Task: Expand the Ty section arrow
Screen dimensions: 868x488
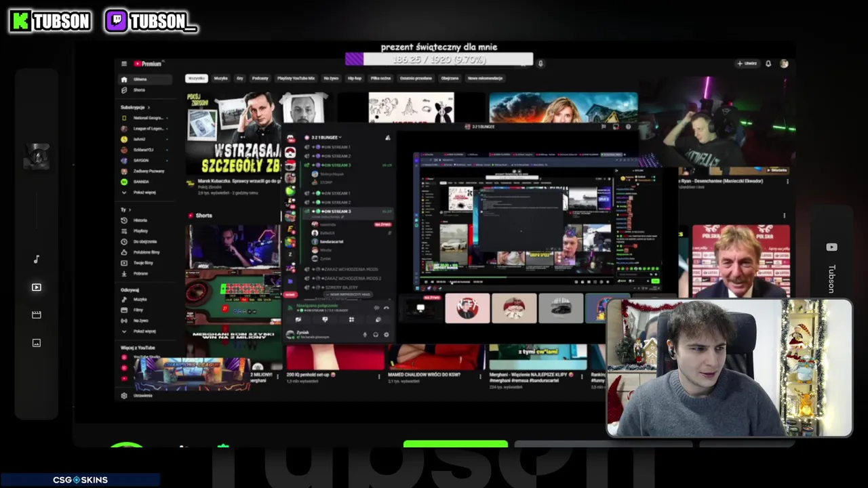Action: 130,209
